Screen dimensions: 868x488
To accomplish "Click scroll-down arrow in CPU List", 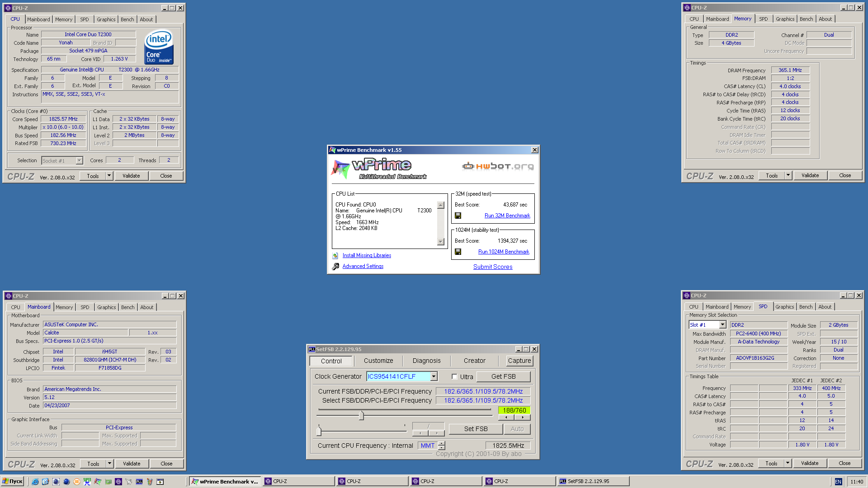I will pos(441,242).
